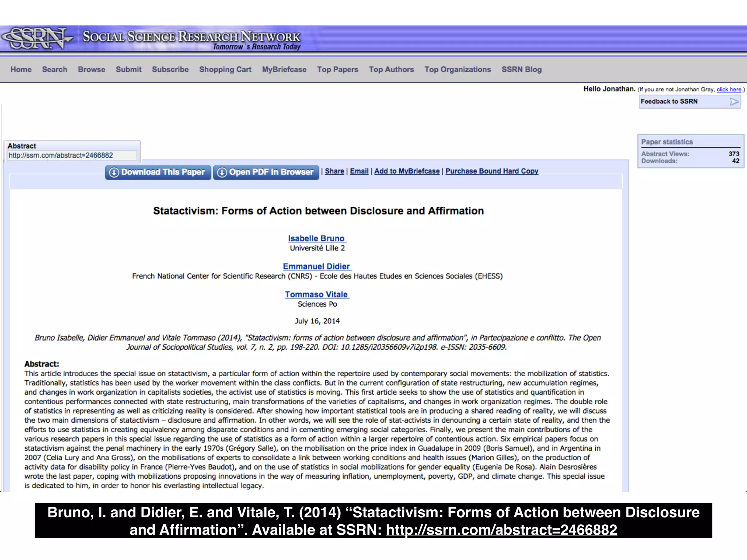
Task: Click the arrow icon on Open PDF in Browser
Action: coord(222,172)
